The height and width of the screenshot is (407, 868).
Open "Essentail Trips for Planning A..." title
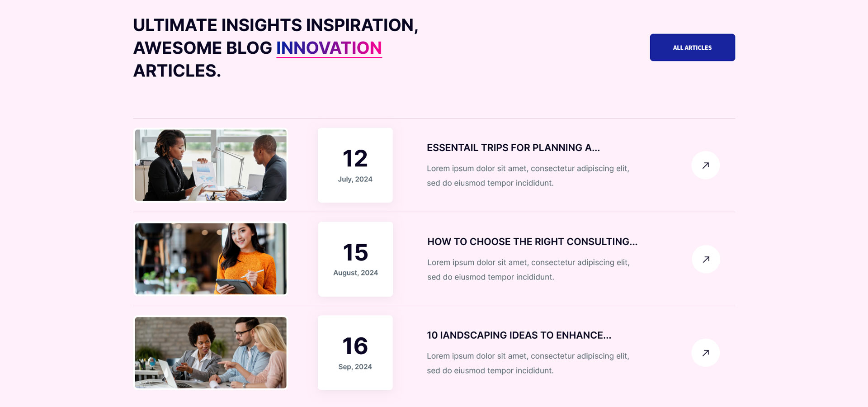click(513, 148)
